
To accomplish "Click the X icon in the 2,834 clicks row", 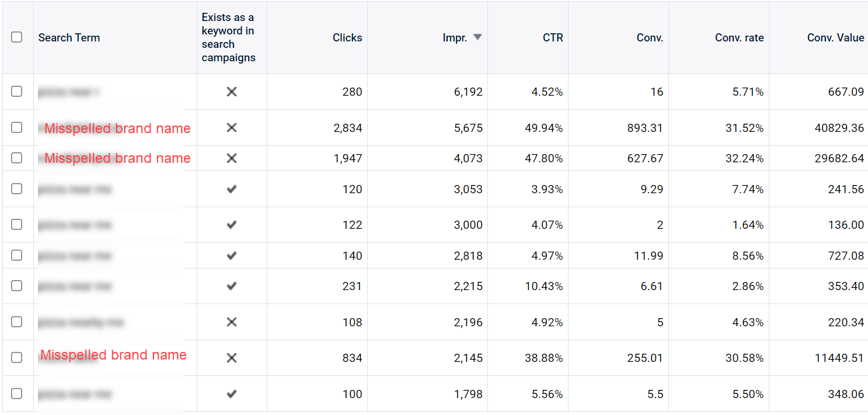I will coord(232,127).
